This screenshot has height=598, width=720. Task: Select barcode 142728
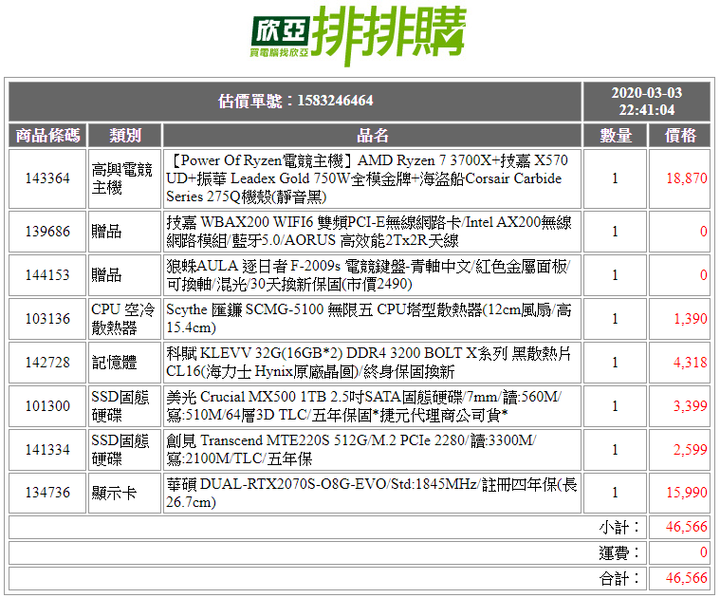tap(48, 362)
